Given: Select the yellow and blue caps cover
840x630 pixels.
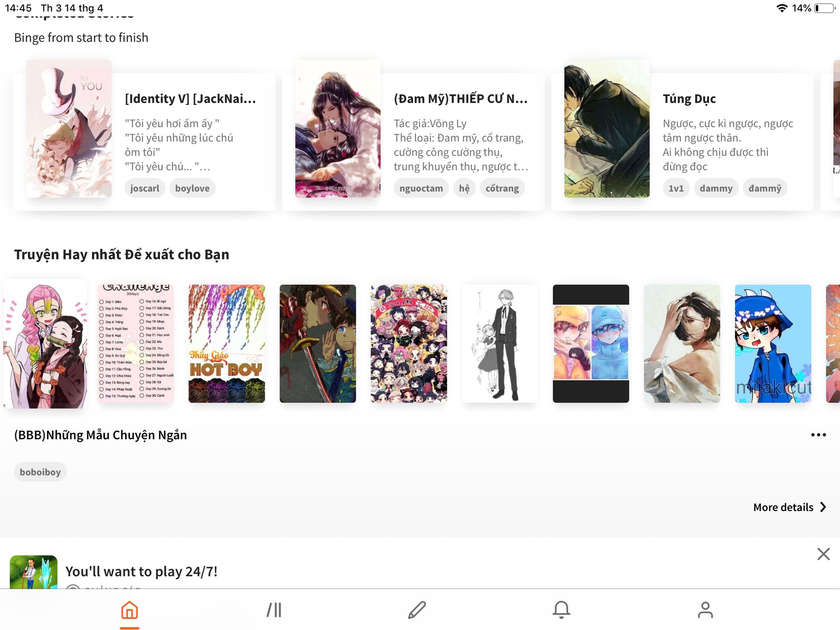Looking at the screenshot, I should click(591, 344).
